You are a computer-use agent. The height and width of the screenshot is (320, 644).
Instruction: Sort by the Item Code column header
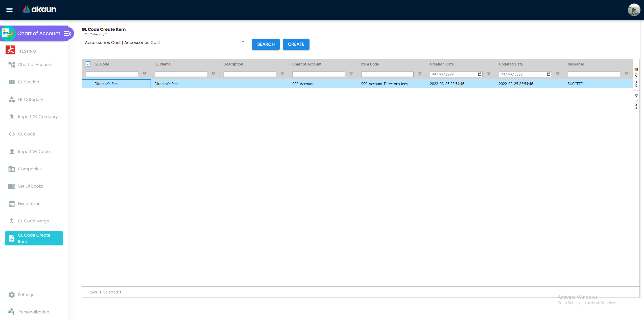(370, 64)
